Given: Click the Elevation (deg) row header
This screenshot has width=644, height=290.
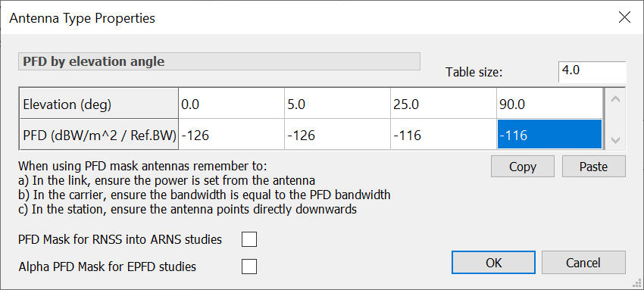Looking at the screenshot, I should pyautogui.click(x=98, y=104).
